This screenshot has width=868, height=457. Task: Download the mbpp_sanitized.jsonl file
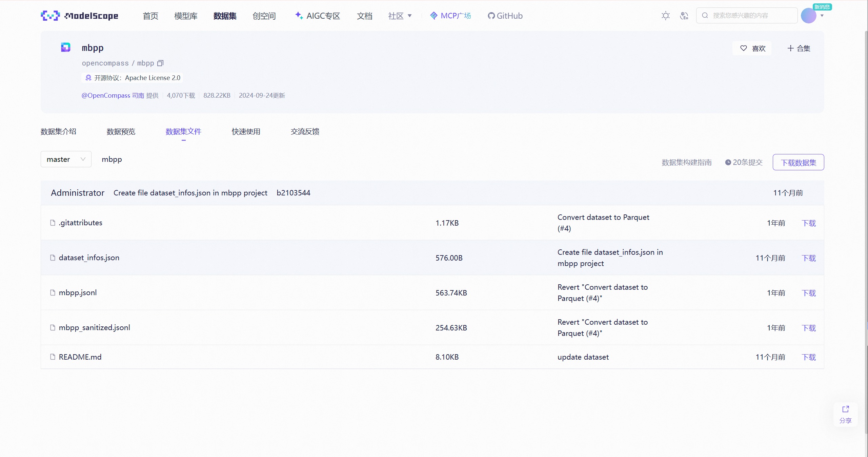point(809,328)
